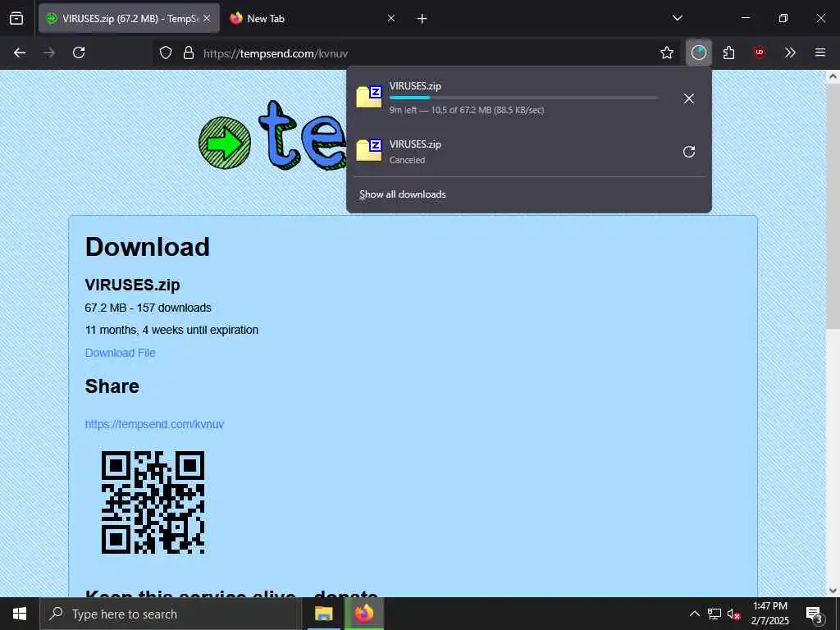The height and width of the screenshot is (630, 840).
Task: Click the downloading VIRUSES.zip file icon
Action: click(369, 97)
